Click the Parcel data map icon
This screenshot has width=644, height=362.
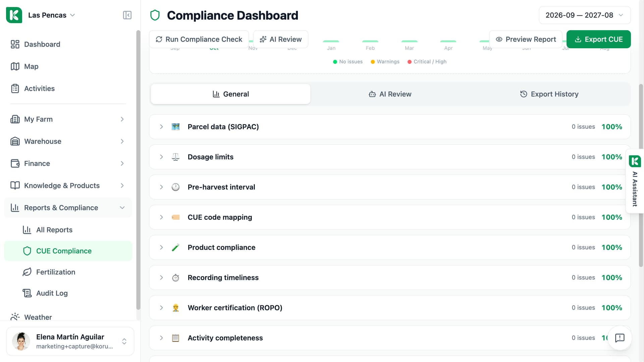175,127
